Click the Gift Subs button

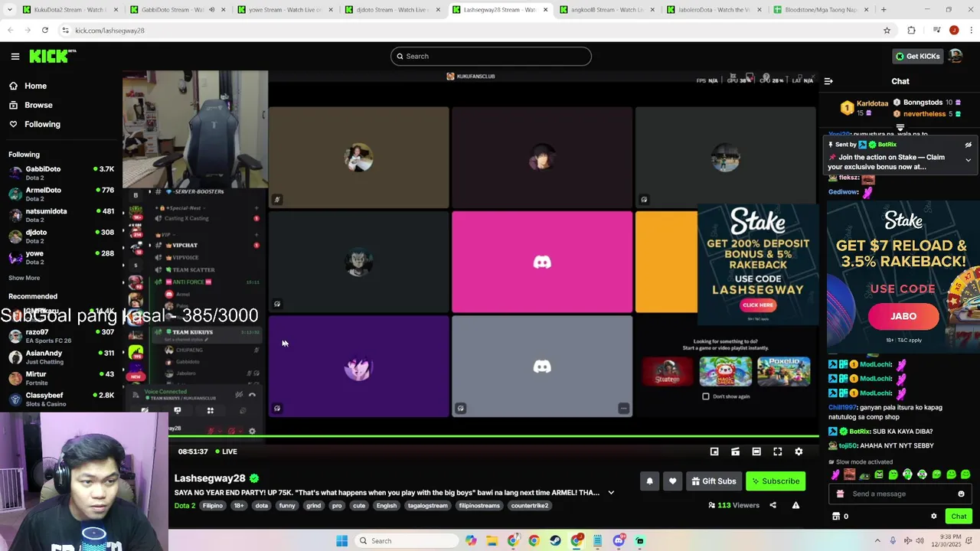[714, 481]
